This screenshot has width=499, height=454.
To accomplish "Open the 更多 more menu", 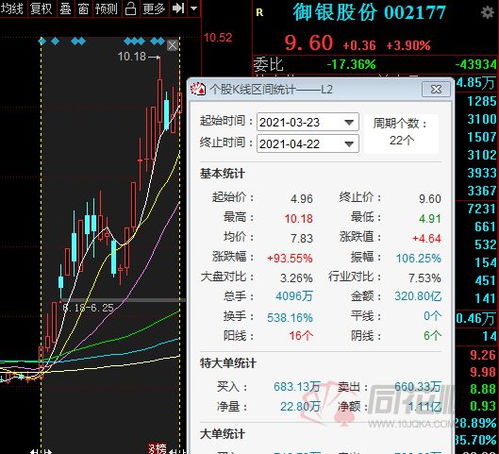I will 154,8.
